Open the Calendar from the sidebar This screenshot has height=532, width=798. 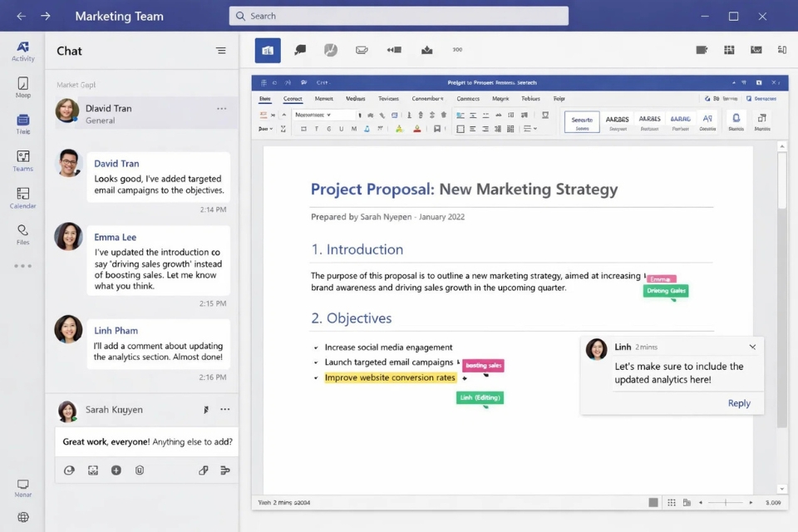pos(22,195)
